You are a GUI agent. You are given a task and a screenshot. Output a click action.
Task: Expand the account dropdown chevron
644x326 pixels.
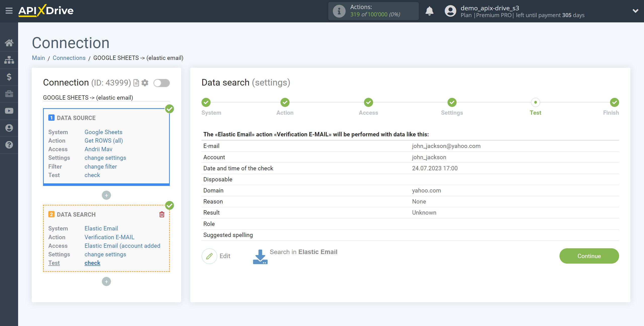[635, 11]
